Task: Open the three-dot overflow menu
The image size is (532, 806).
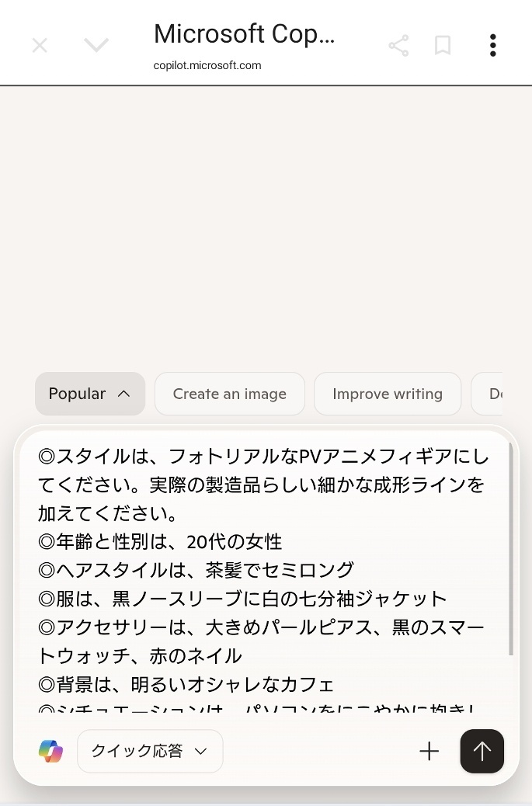Action: 492,45
